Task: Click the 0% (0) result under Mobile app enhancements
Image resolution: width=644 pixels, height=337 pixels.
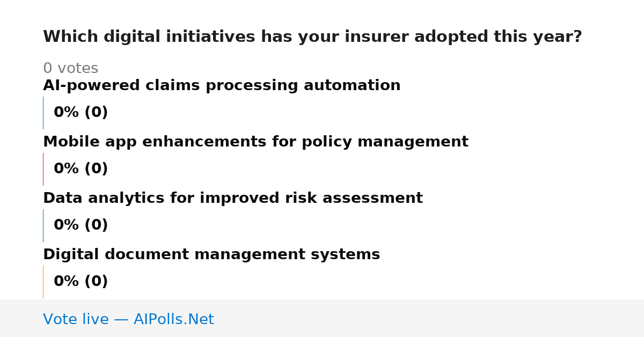Action: [x=81, y=169]
